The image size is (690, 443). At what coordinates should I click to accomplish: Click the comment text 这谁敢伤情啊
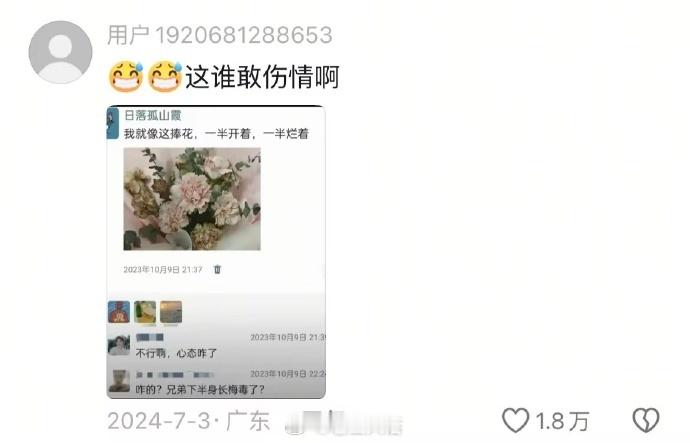pyautogui.click(x=262, y=77)
